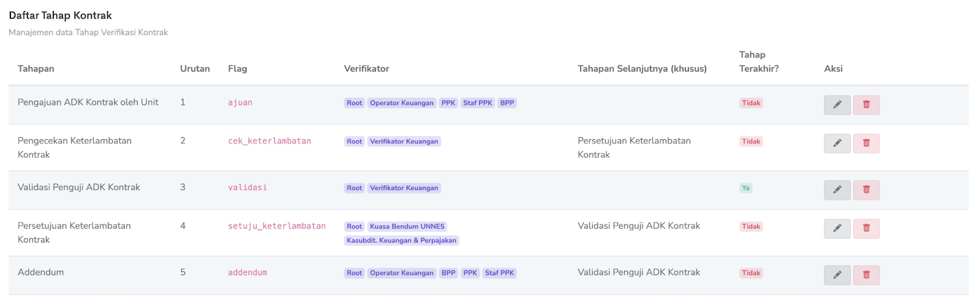This screenshot has width=980, height=306.
Task: Delete the Validasi Penguji ADK Kontrak stage
Action: click(x=866, y=190)
